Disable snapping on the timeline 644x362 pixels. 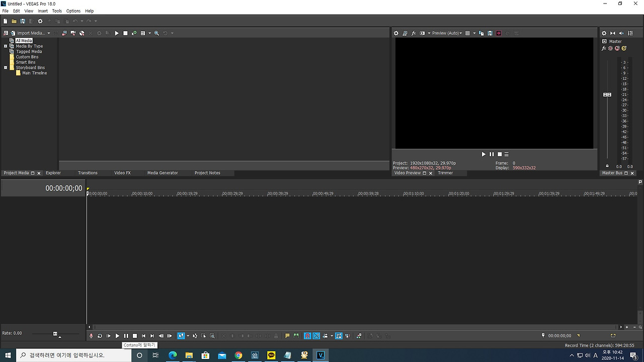tap(307, 335)
